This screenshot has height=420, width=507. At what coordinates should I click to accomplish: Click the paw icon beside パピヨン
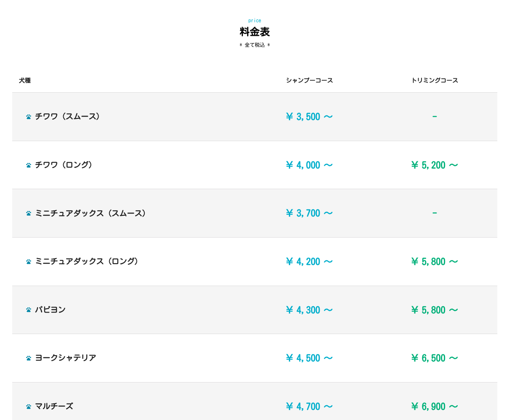coord(29,310)
